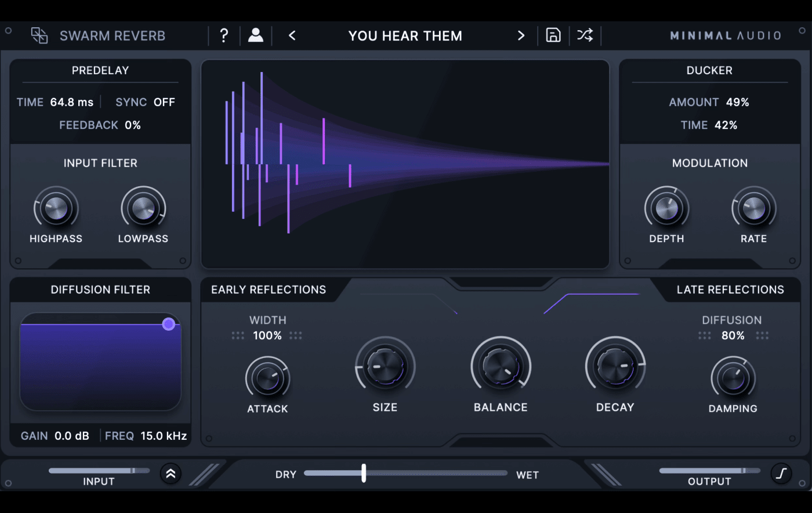812x513 pixels.
Task: Click the Output level slider
Action: point(709,471)
